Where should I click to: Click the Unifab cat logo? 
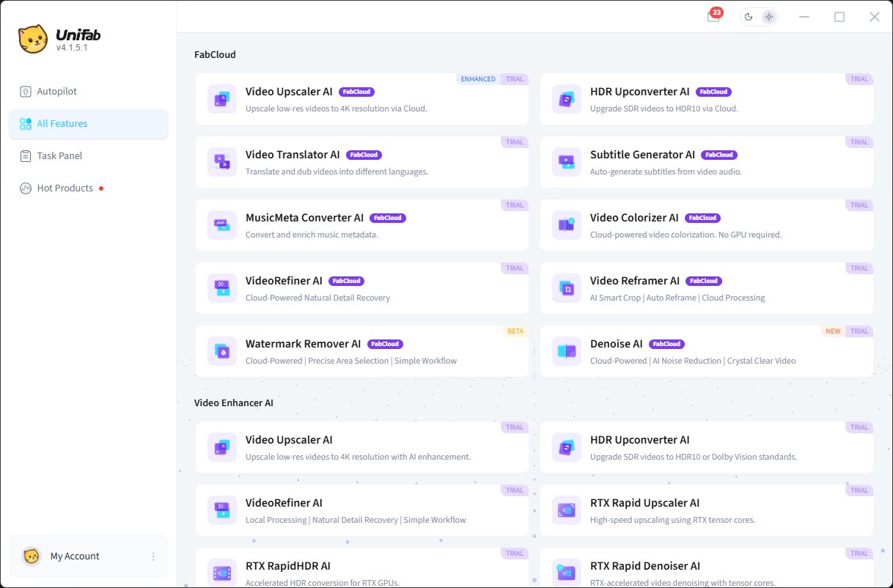33,39
